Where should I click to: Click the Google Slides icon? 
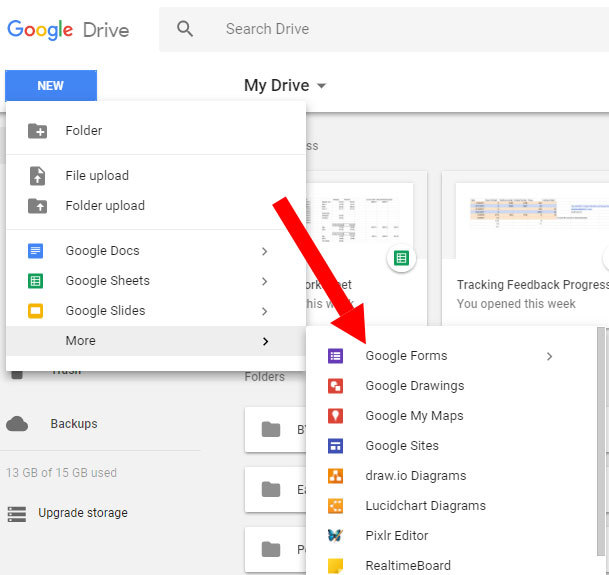35,311
